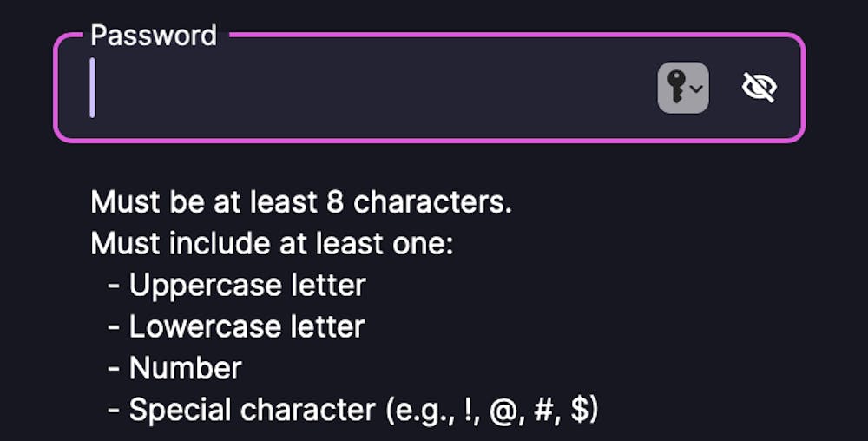Click the "(e.g.," text in the last line

coord(420,411)
